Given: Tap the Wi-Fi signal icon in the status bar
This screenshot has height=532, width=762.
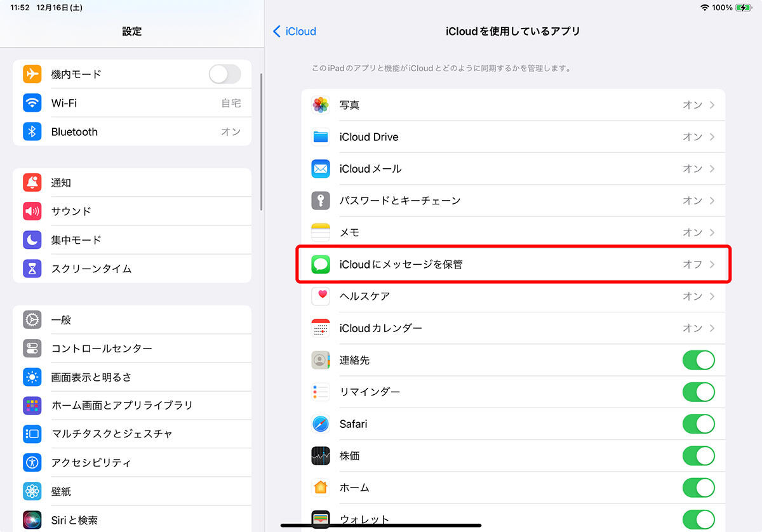Looking at the screenshot, I should click(704, 8).
